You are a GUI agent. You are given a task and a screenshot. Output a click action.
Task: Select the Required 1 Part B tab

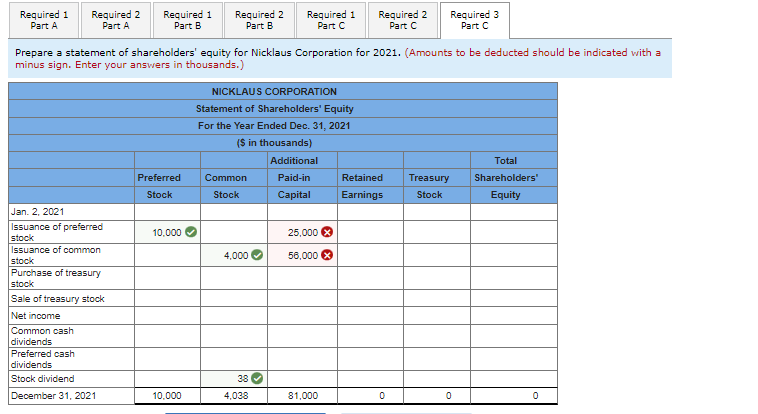tap(188, 20)
